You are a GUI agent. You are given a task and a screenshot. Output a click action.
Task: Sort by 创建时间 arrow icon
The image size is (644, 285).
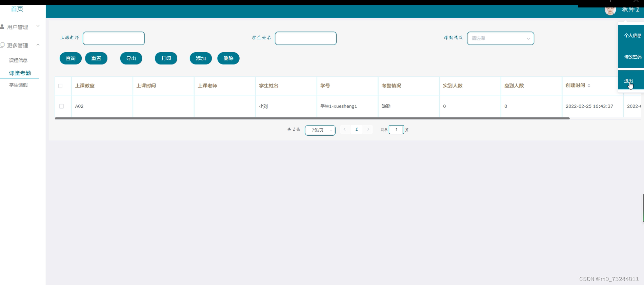click(x=589, y=85)
